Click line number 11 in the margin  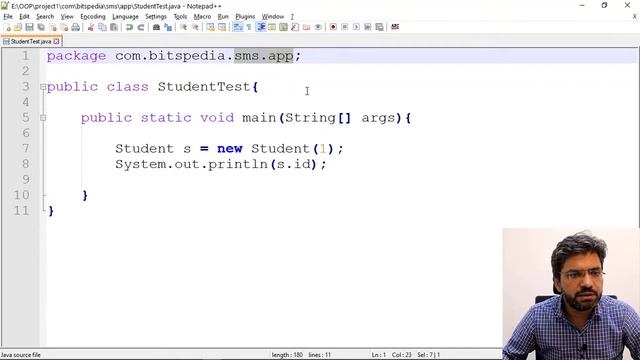point(22,211)
